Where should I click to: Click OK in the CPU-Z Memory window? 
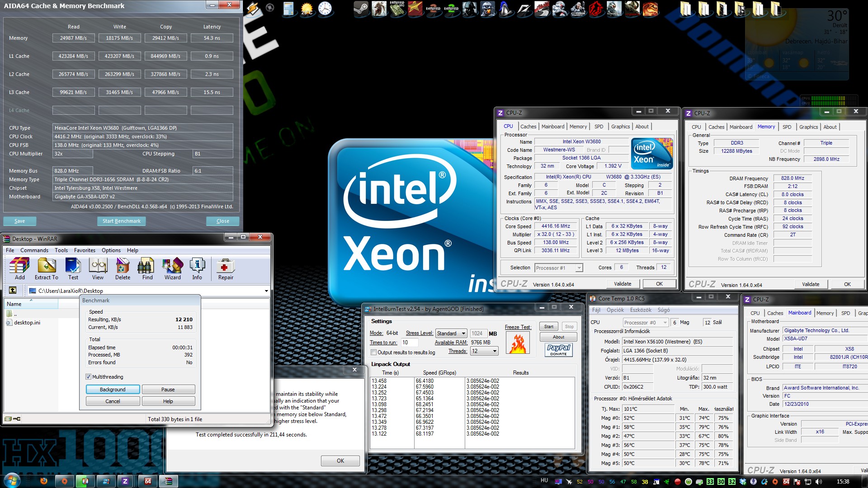pos(847,284)
